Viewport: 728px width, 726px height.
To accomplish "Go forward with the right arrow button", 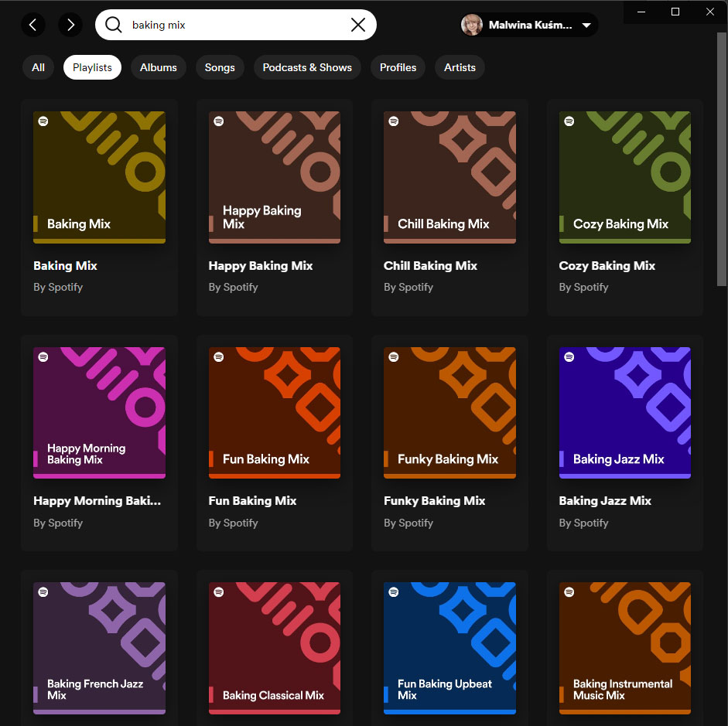I will (x=70, y=25).
